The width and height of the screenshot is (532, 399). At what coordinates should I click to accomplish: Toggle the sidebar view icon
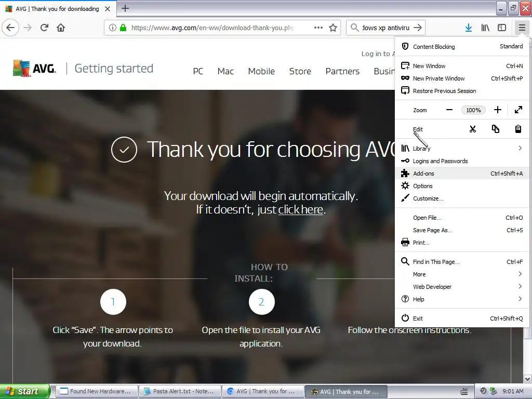[502, 28]
